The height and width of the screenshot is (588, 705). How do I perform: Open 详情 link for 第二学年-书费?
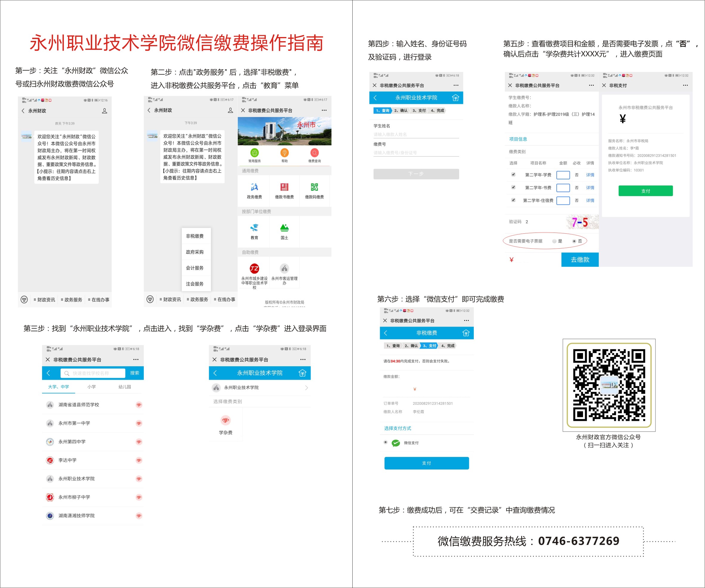(x=590, y=188)
